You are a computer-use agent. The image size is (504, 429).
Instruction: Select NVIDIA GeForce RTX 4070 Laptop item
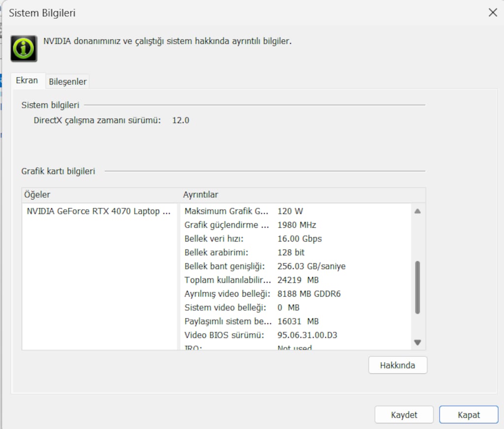98,211
